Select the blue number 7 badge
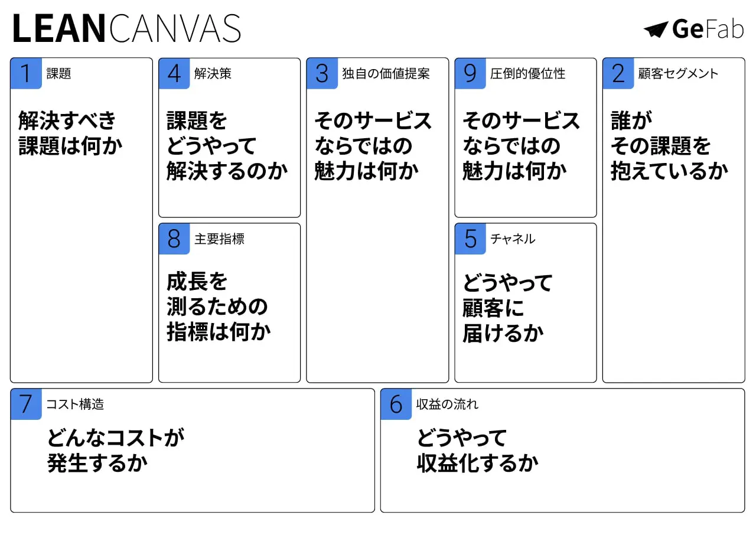Image resolution: width=756 pixels, height=535 pixels. pos(26,404)
